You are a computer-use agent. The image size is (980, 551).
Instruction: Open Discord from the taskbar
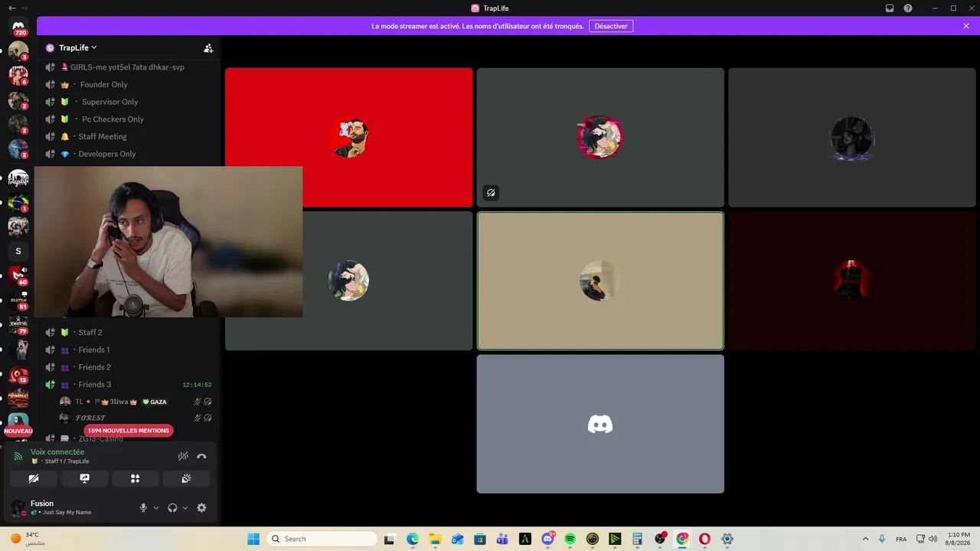click(x=547, y=539)
